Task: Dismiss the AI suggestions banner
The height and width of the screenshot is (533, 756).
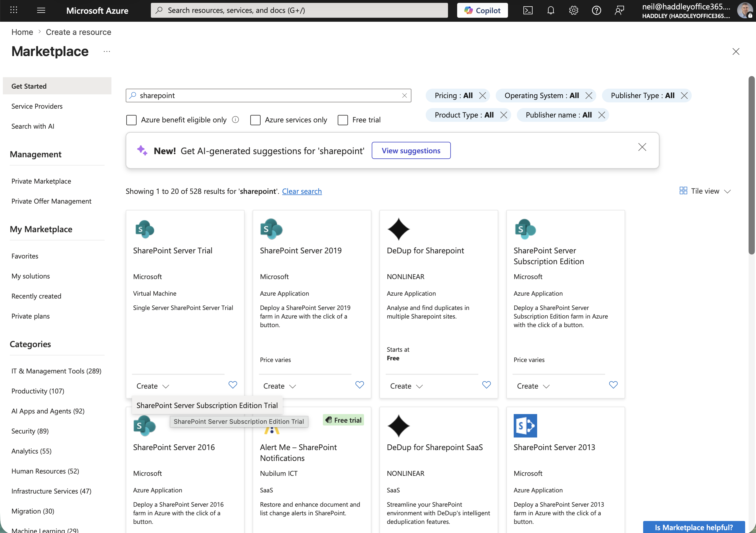Action: click(642, 147)
